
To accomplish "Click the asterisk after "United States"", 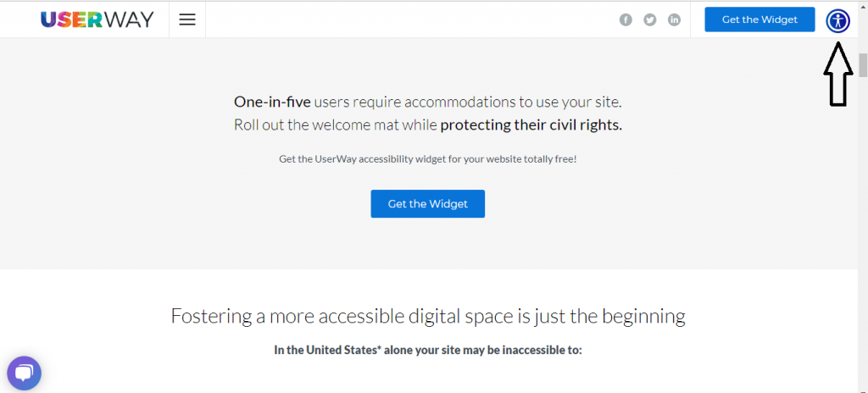I will [380, 348].
